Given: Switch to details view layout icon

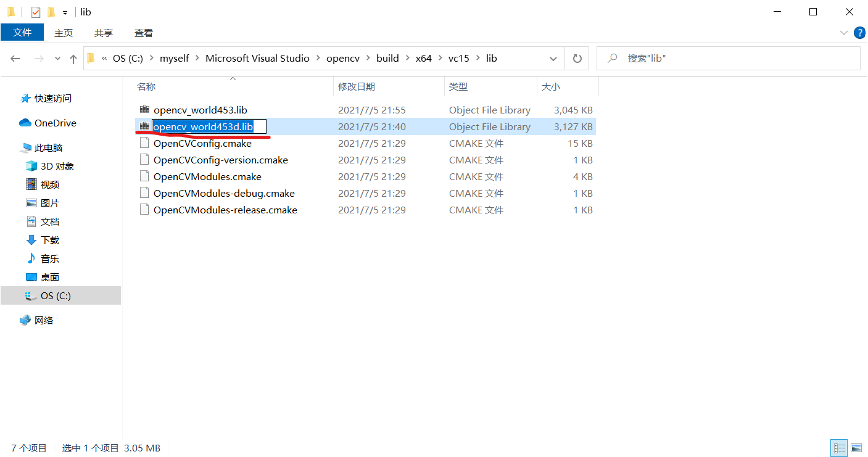Looking at the screenshot, I should pos(839,448).
